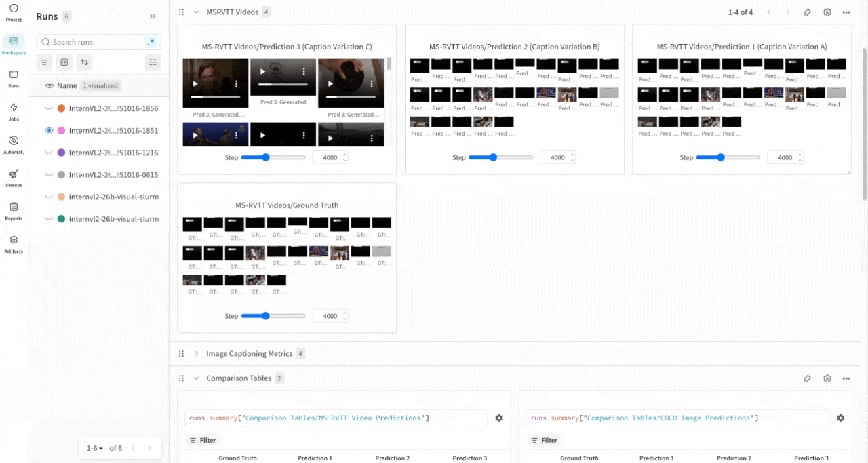Image resolution: width=868 pixels, height=463 pixels.
Task: Collapse the MSRVTT Videos section
Action: pyautogui.click(x=197, y=12)
